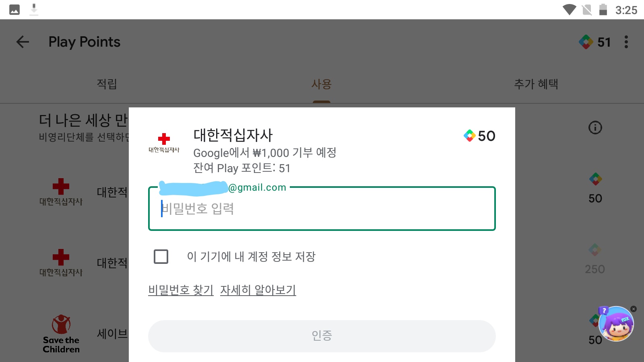This screenshot has width=644, height=362.
Task: Switch to the 적립 tab
Action: tap(107, 84)
